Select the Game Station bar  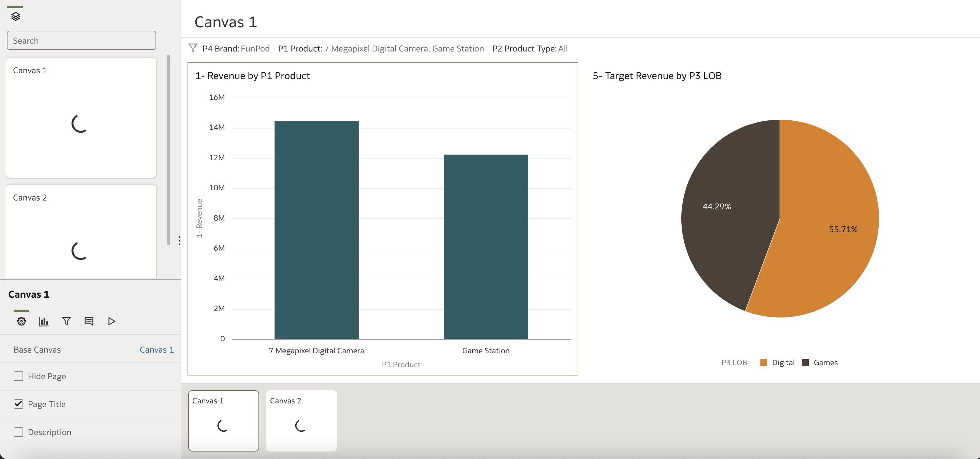pos(486,247)
